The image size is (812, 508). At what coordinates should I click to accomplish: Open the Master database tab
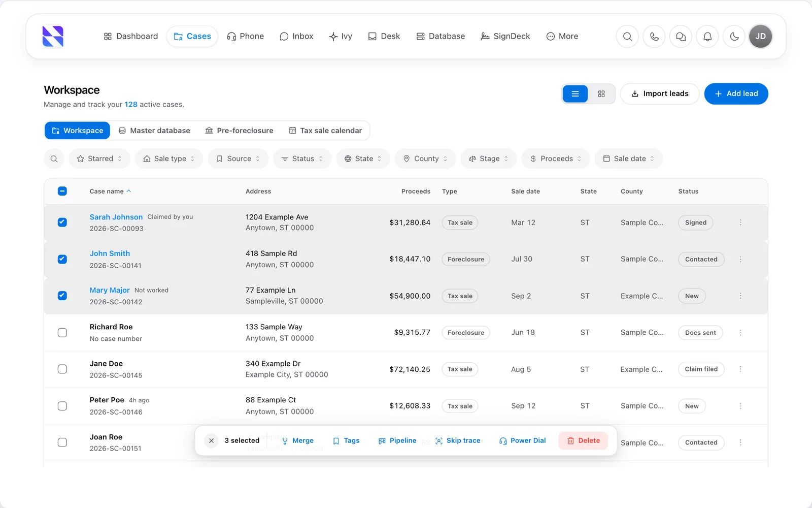tap(154, 131)
